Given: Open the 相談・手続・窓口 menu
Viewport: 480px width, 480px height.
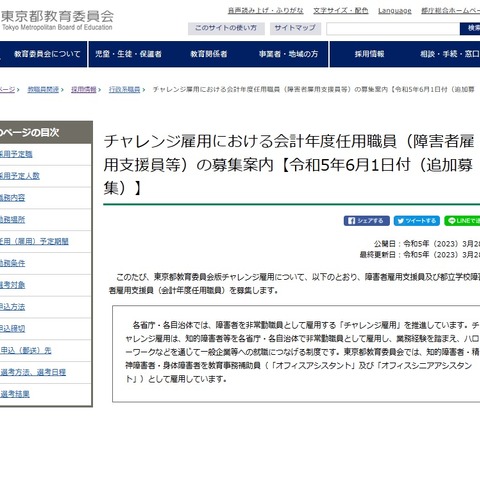Looking at the screenshot, I should click(x=449, y=54).
